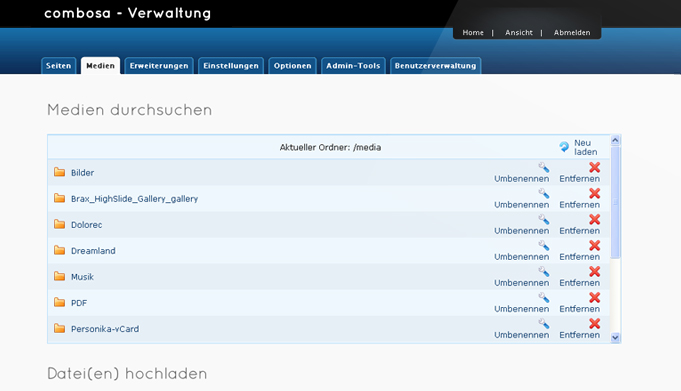Click Abmelden to log out
Viewport: 681px width, 391px height.
(x=572, y=33)
